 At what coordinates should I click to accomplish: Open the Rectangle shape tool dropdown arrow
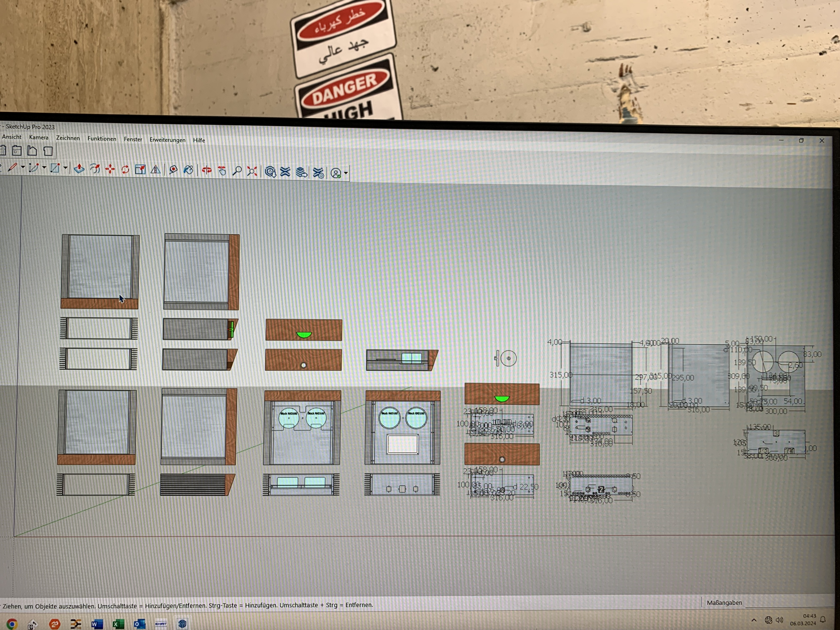[x=65, y=168]
